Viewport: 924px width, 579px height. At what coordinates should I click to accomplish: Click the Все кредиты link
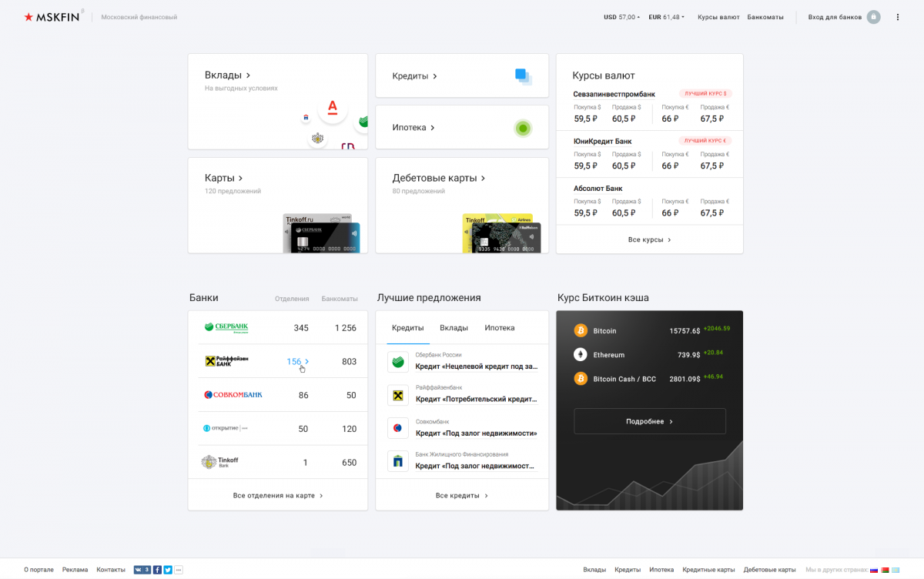click(x=462, y=495)
